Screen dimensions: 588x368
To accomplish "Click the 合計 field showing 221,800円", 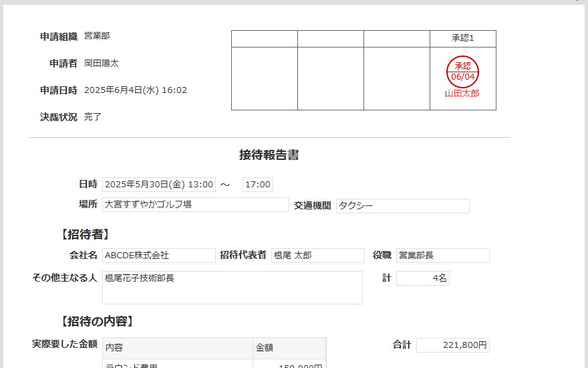I will [x=452, y=345].
